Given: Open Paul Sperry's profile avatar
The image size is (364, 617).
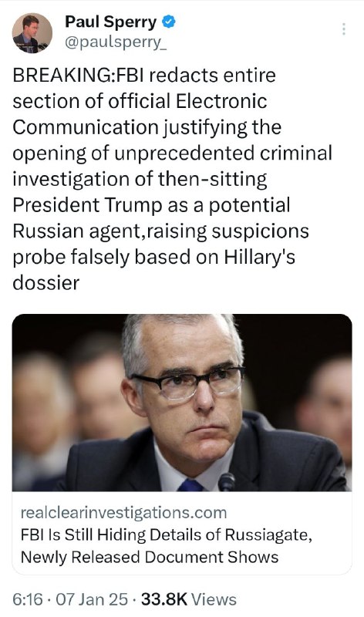Looking at the screenshot, I should (32, 33).
